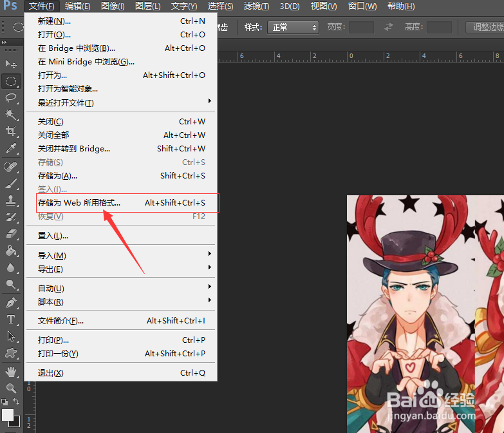Select the Hand tool
Viewport: 504px width, 433px height.
click(11, 372)
